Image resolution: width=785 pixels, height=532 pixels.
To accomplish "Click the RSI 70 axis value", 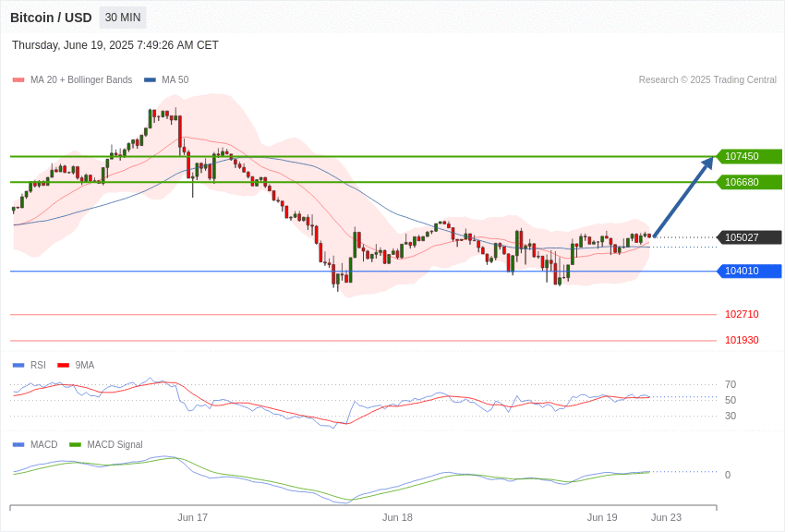I will [731, 384].
